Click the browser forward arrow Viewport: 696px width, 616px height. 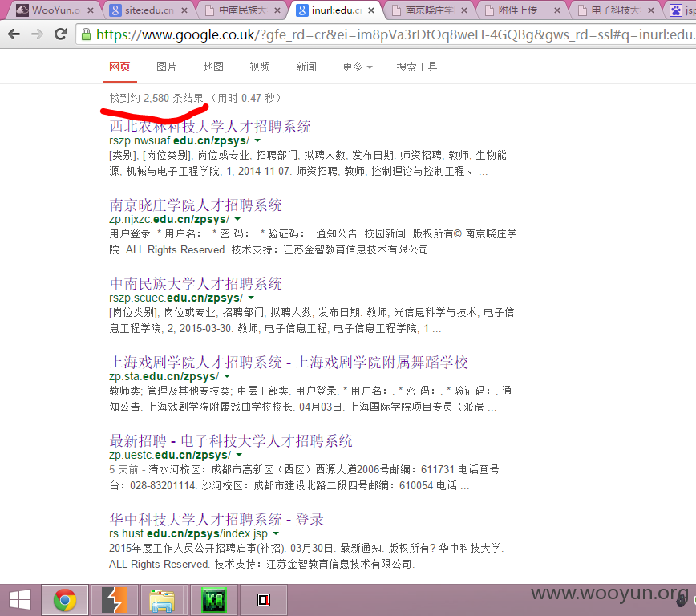point(37,34)
